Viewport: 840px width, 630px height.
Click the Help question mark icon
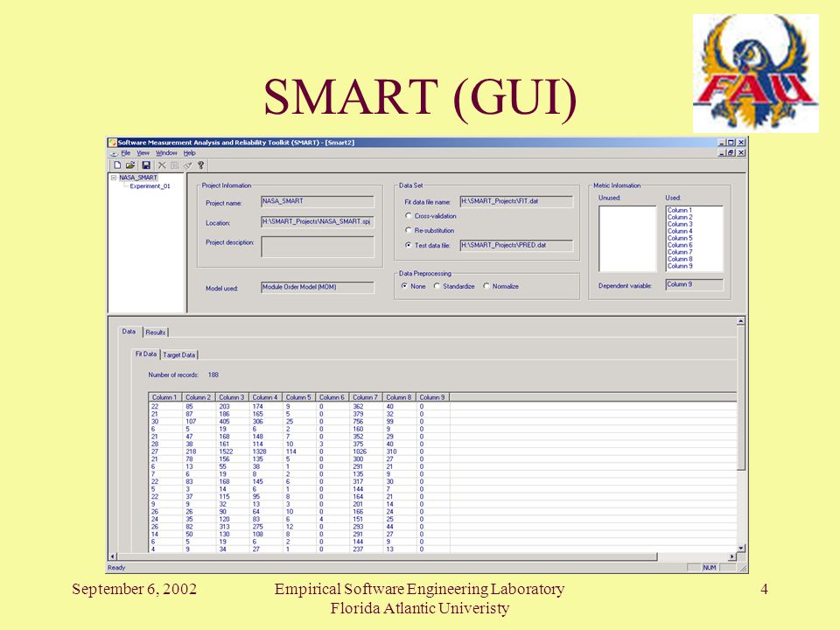point(201,165)
